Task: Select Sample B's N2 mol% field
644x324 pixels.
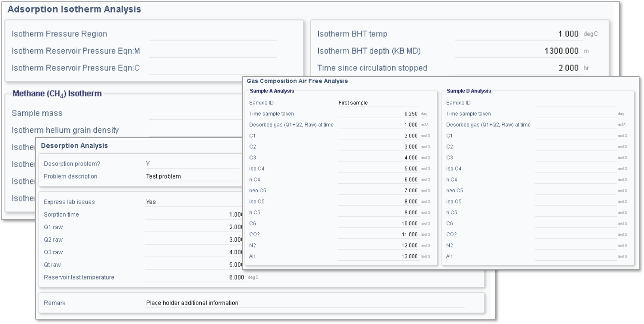Action: (x=575, y=245)
